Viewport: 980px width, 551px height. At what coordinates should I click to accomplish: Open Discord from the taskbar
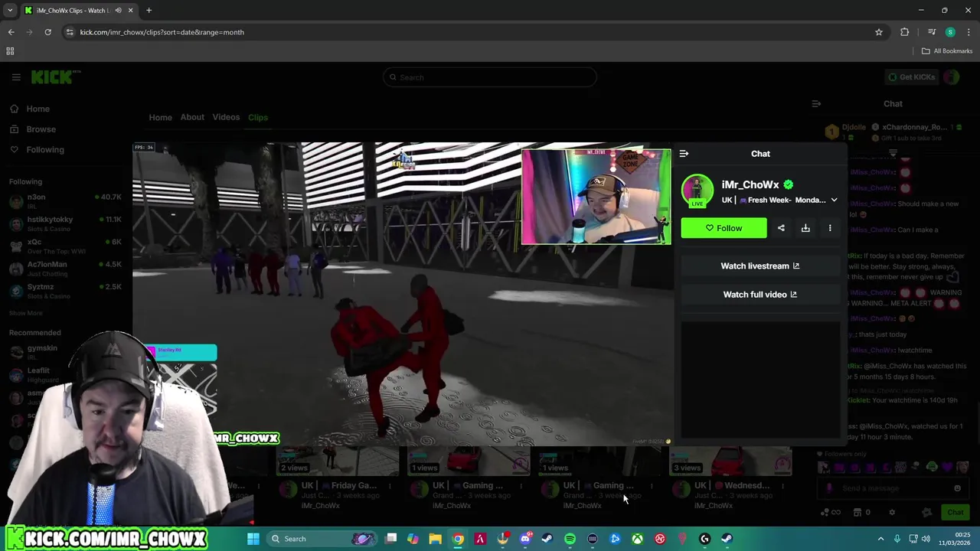pyautogui.click(x=524, y=539)
